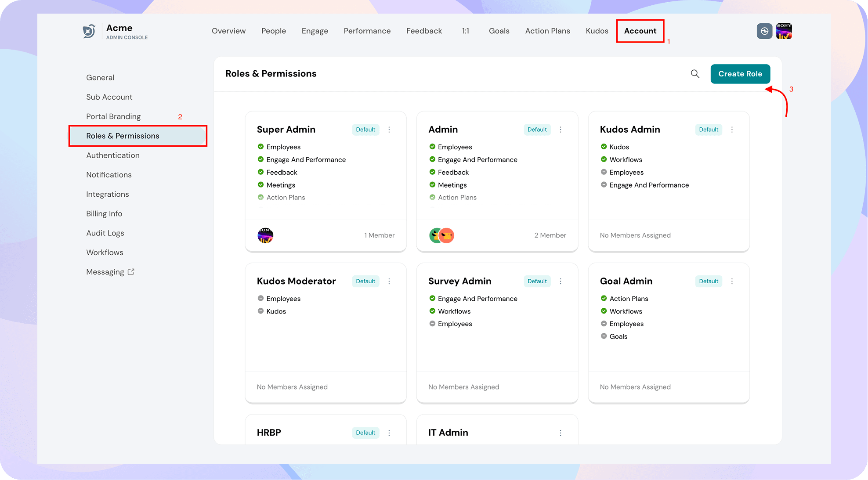Go to the Goals tab
Screen dimensions: 868x480
tap(499, 31)
